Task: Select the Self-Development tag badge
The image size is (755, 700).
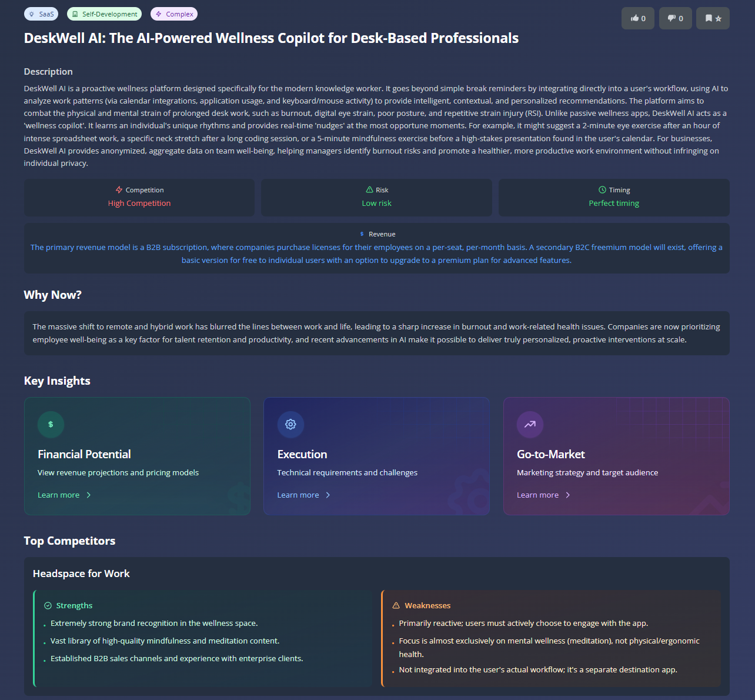Action: [105, 14]
